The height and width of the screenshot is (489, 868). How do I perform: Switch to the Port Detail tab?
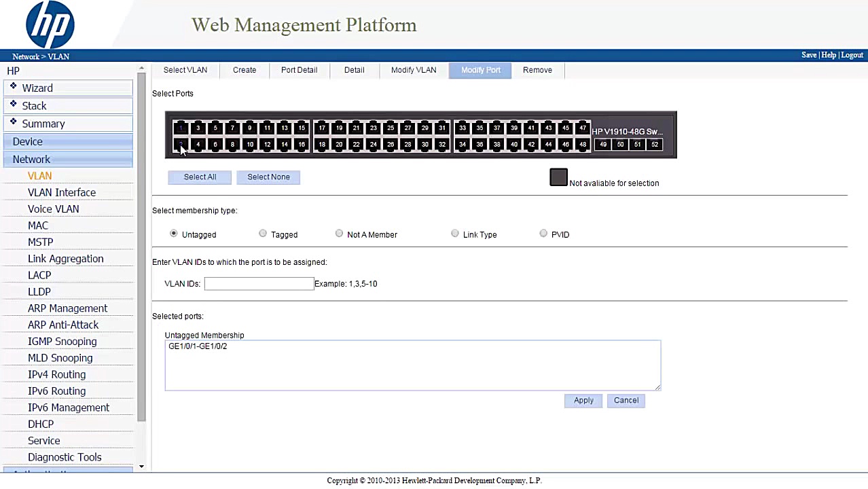point(299,70)
